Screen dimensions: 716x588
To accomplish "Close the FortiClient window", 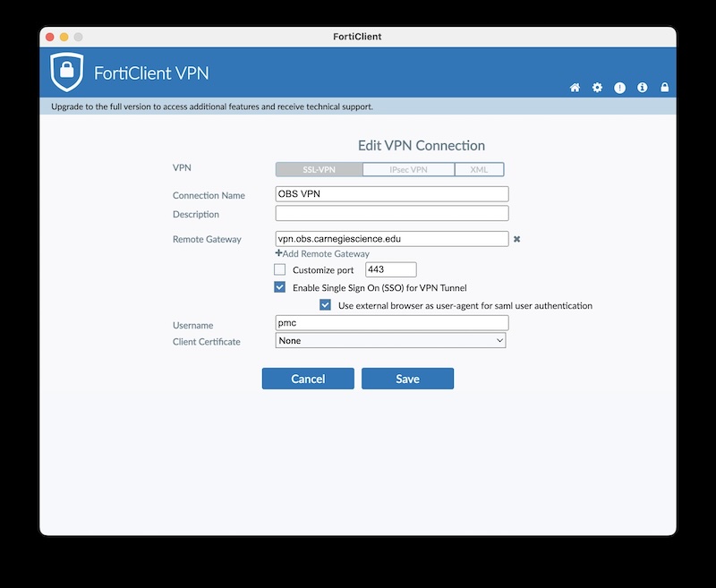I will [x=50, y=37].
